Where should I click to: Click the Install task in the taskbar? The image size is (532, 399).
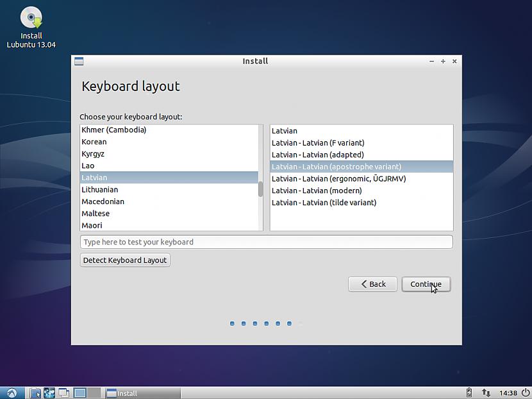pyautogui.click(x=142, y=393)
